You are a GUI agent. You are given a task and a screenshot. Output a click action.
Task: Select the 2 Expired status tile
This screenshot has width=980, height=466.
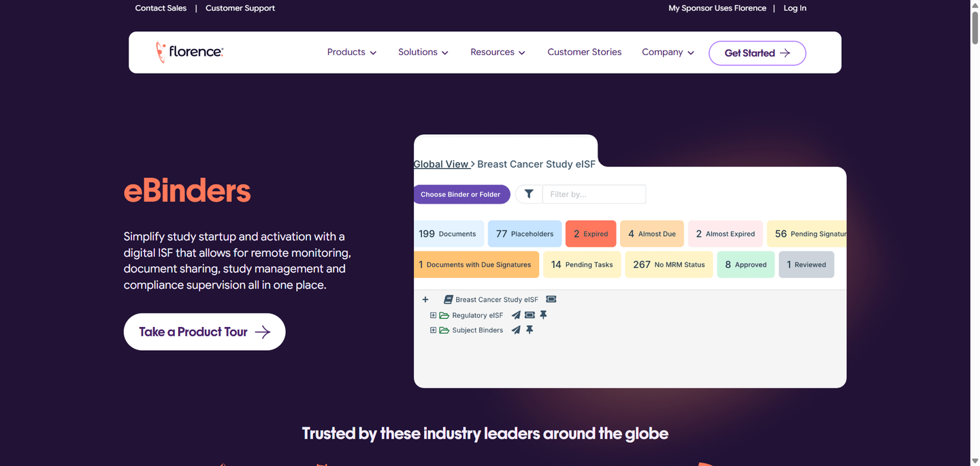(x=591, y=234)
